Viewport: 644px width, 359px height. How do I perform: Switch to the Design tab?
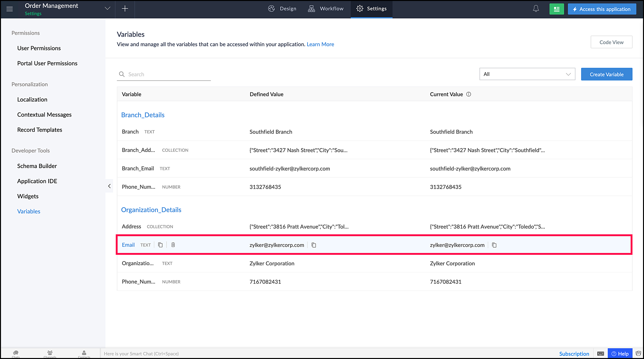click(x=282, y=9)
